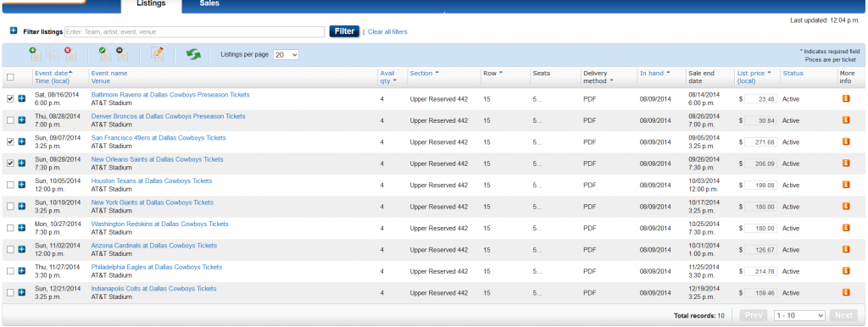Screen dimensions: 868x327
Task: Expand the Washington Redskins row plus button
Action: (21, 228)
